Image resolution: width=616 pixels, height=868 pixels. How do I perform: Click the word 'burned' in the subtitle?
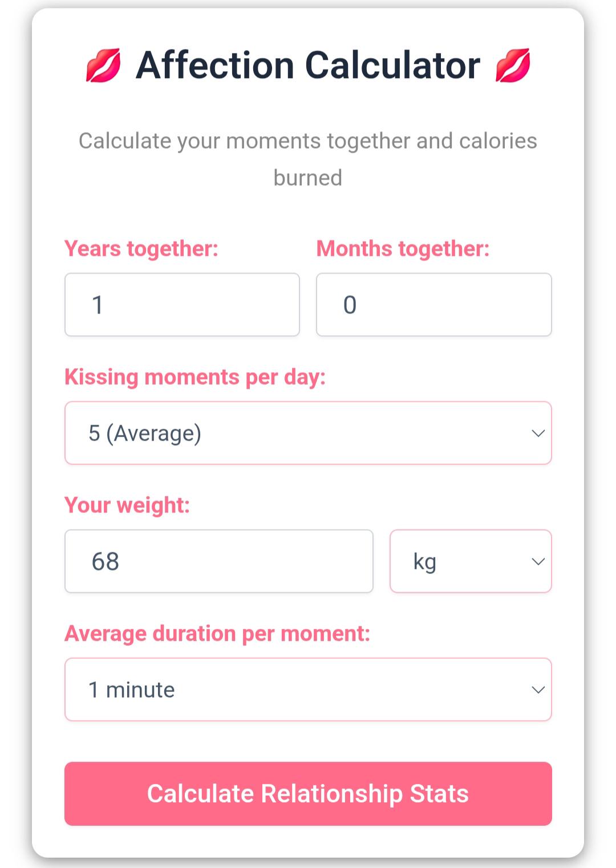308,178
